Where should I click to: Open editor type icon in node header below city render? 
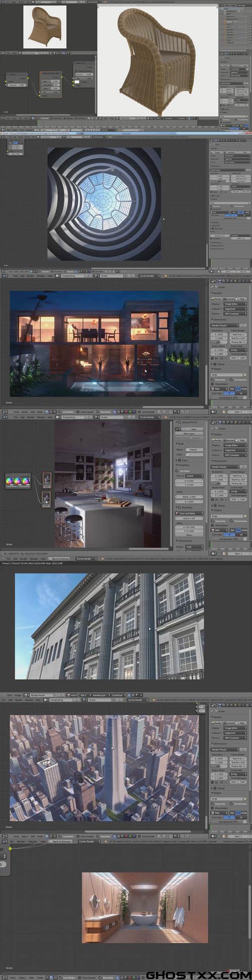pos(4,836)
